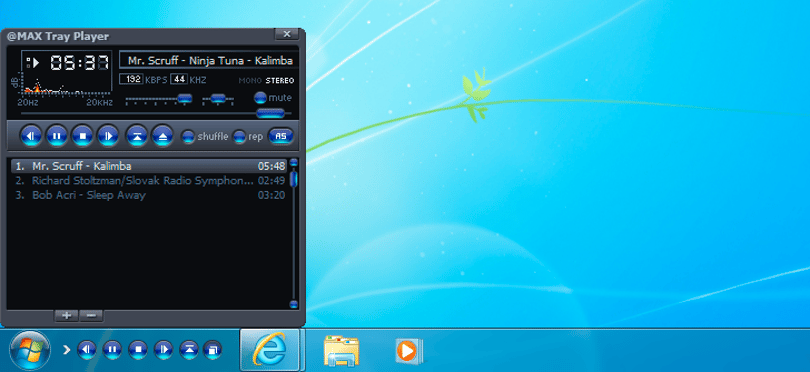The height and width of the screenshot is (372, 810).
Task: Click the playlist scrollbar thumb
Action: [293, 179]
